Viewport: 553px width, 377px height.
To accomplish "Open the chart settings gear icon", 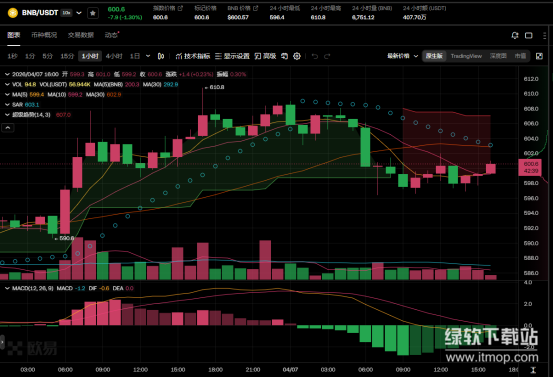I will pyautogui.click(x=297, y=56).
